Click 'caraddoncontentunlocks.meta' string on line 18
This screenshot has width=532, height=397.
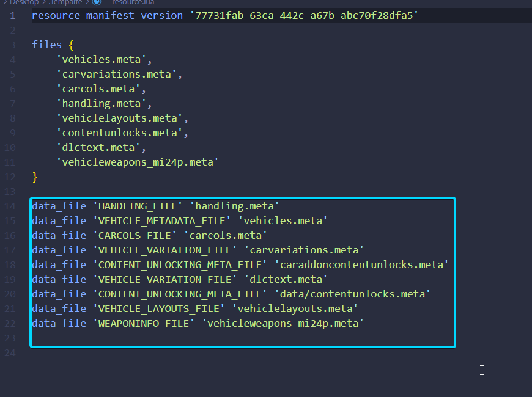[x=361, y=264]
